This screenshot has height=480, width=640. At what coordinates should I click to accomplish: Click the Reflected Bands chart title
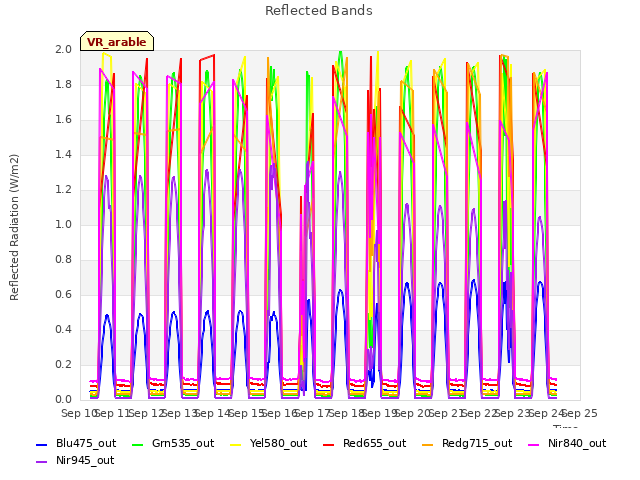[x=319, y=11]
